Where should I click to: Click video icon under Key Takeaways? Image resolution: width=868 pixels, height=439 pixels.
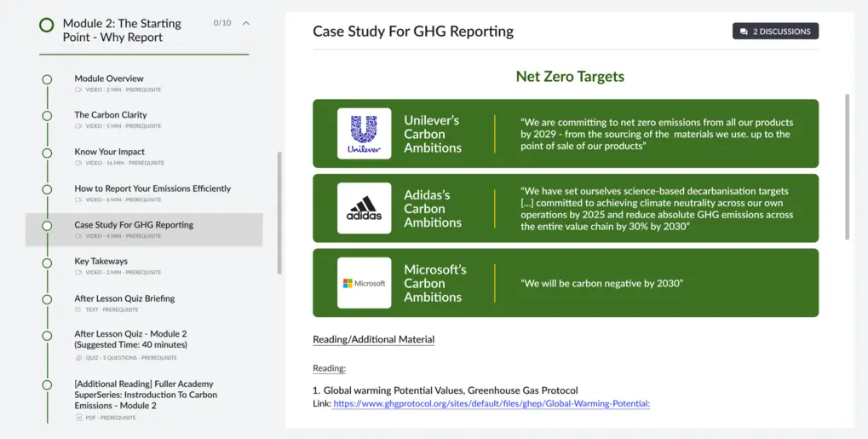coord(78,273)
